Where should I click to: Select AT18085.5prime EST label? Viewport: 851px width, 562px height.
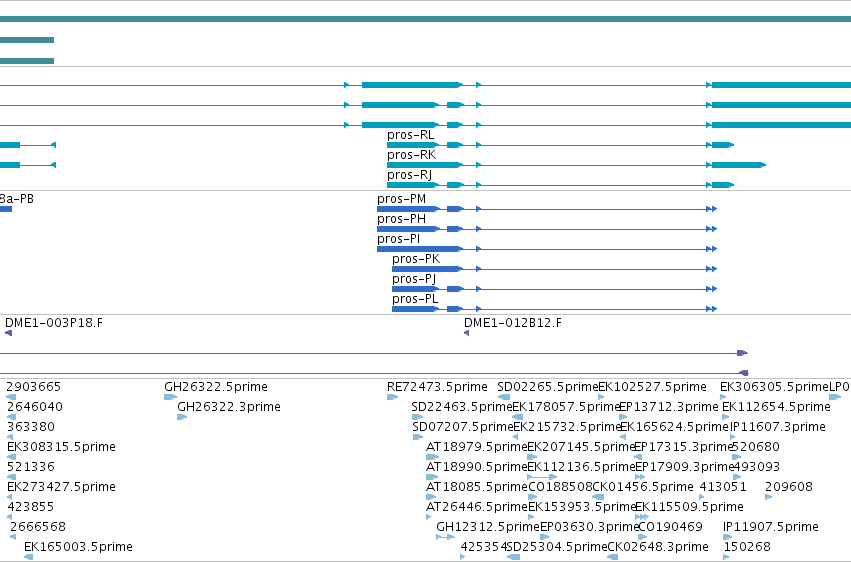click(477, 487)
